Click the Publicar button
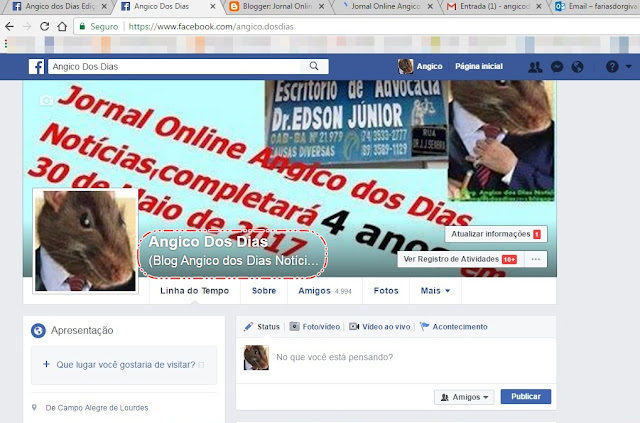 coord(526,396)
